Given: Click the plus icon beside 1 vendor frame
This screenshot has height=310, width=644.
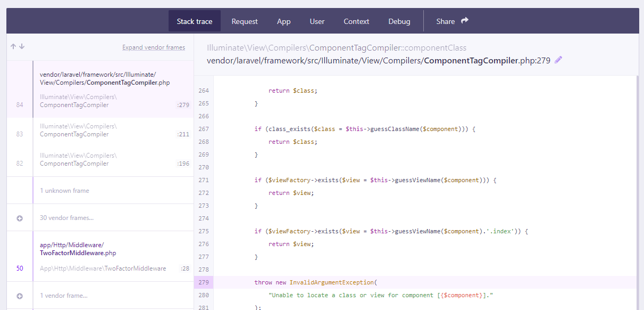Looking at the screenshot, I should pyautogui.click(x=19, y=296).
